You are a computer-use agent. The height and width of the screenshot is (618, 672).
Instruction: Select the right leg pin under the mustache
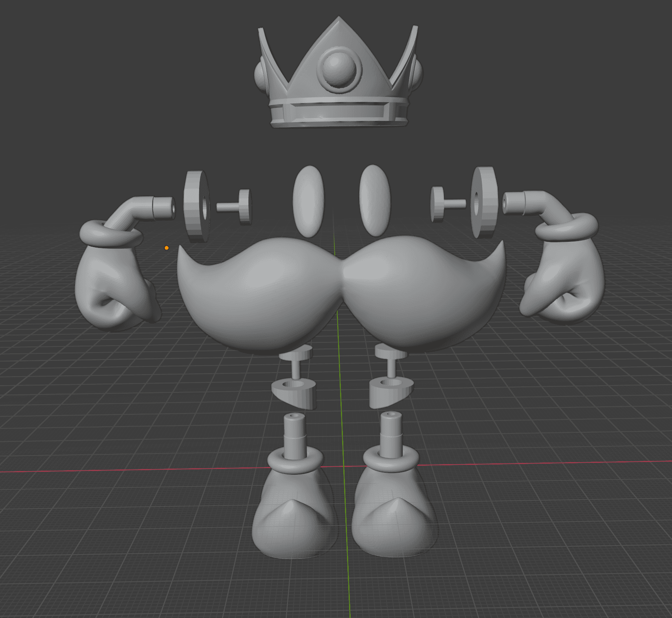[x=390, y=362]
